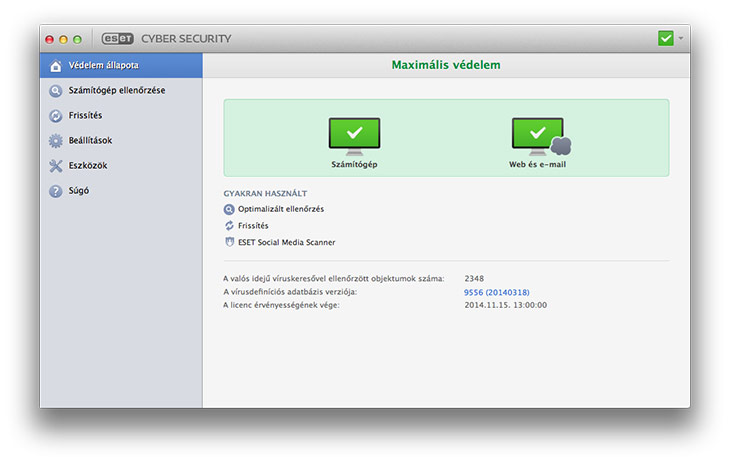Select the Védelem állapota menu item
This screenshot has width=730, height=463.
point(102,66)
